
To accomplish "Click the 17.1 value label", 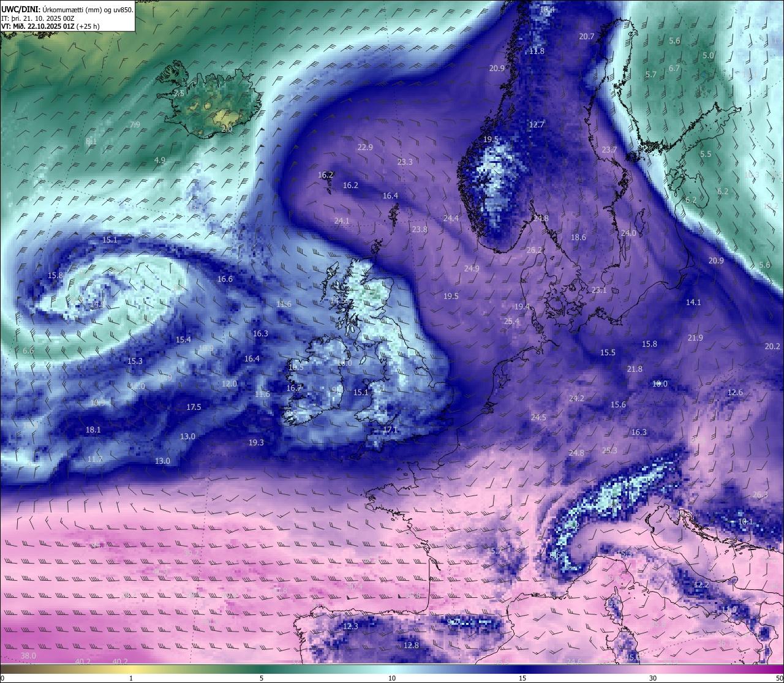I will (x=390, y=431).
